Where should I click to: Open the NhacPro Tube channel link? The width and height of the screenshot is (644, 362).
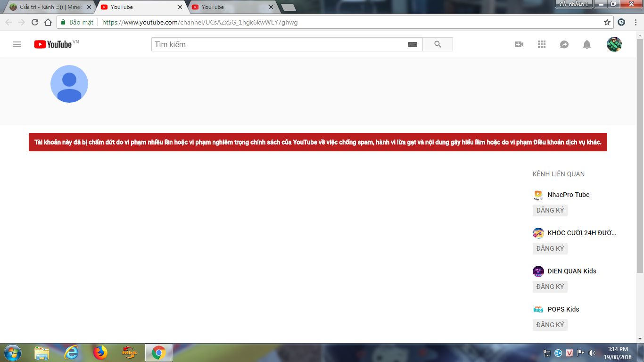pos(569,195)
